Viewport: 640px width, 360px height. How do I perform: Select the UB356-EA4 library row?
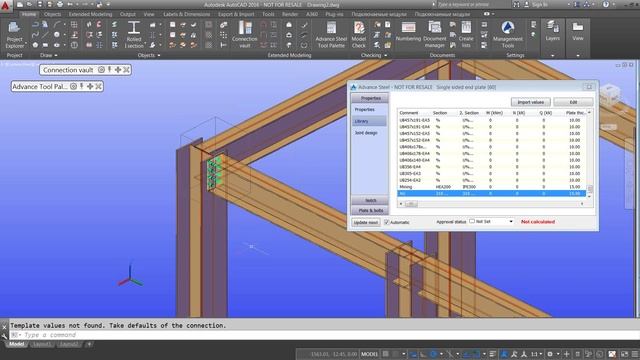point(492,167)
